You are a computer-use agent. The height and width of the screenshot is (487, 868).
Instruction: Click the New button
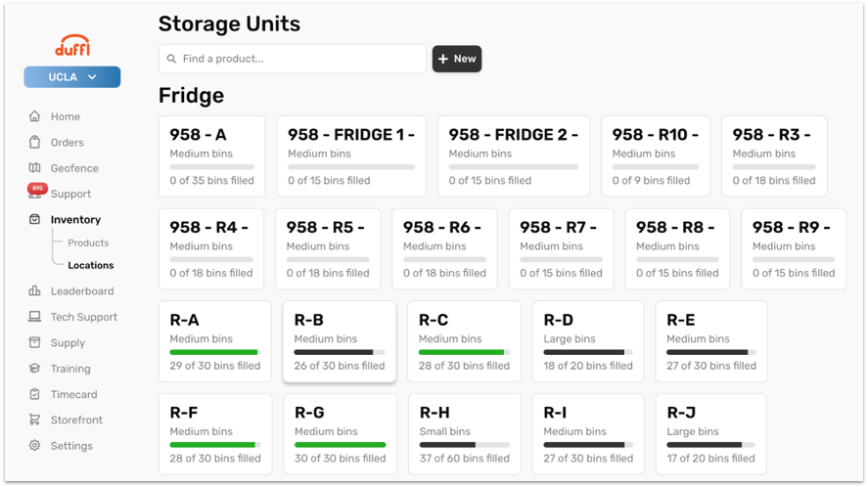click(457, 59)
